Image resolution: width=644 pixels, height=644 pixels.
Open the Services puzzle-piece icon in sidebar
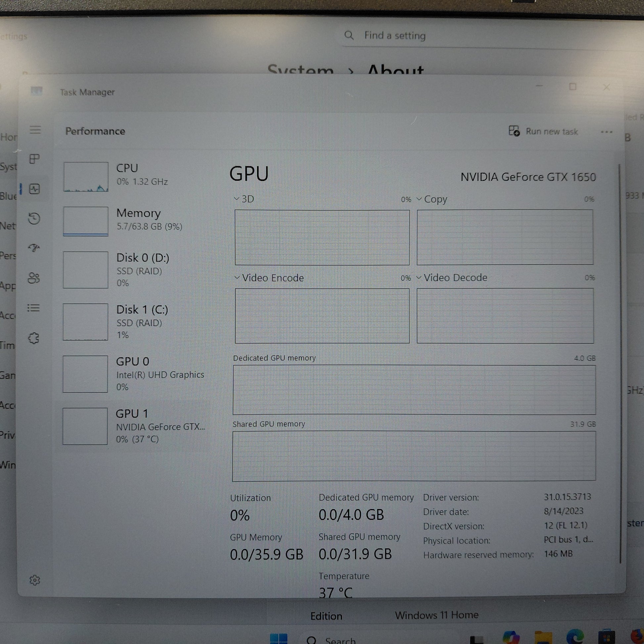34,338
